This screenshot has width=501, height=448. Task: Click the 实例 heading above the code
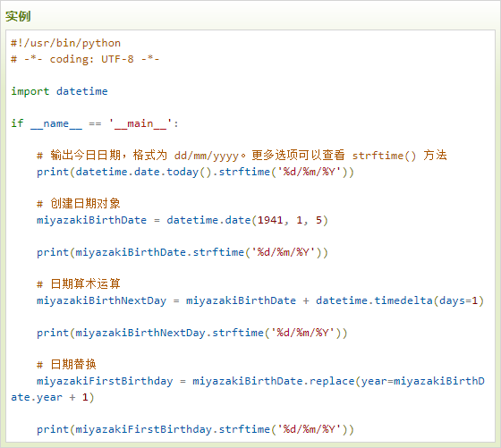tap(18, 16)
